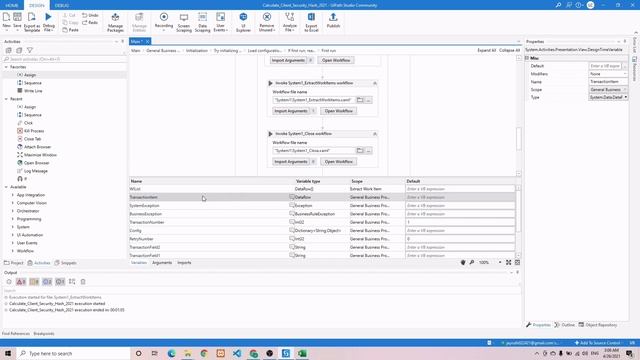The height and width of the screenshot is (360, 640).
Task: Switch to Snippets panel tab
Action: coord(65,263)
